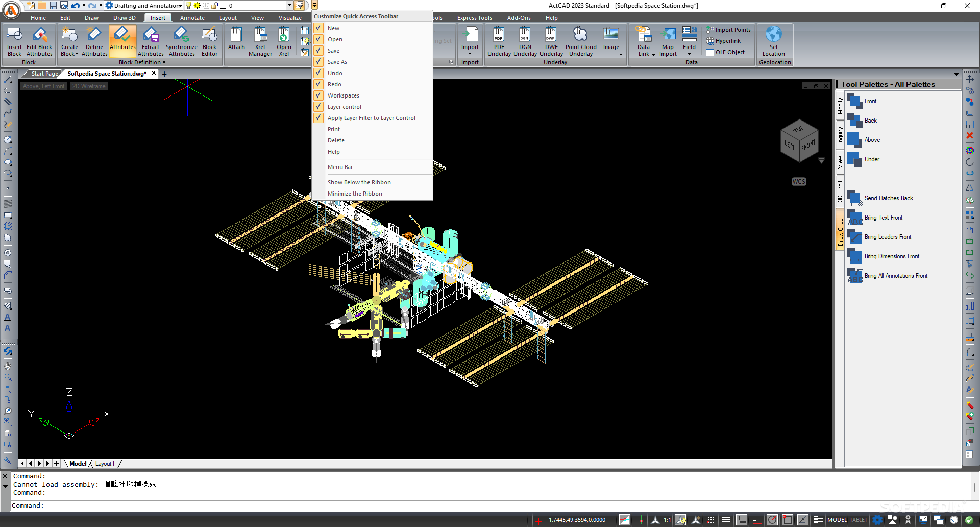The height and width of the screenshot is (527, 980).
Task: Click the Insert Block icon
Action: (14, 41)
